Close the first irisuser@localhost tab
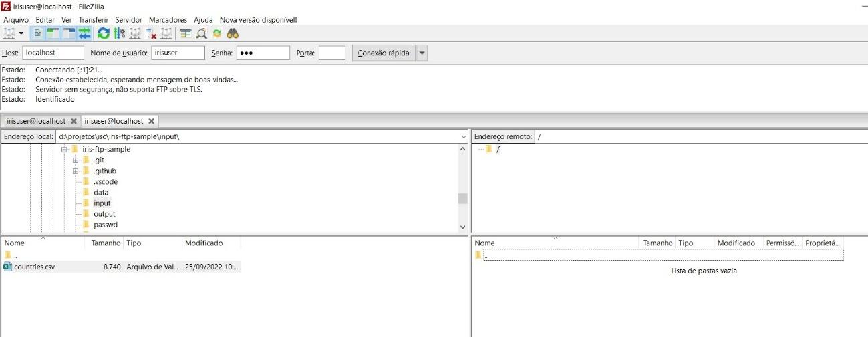Image resolution: width=868 pixels, height=337 pixels. 74,121
